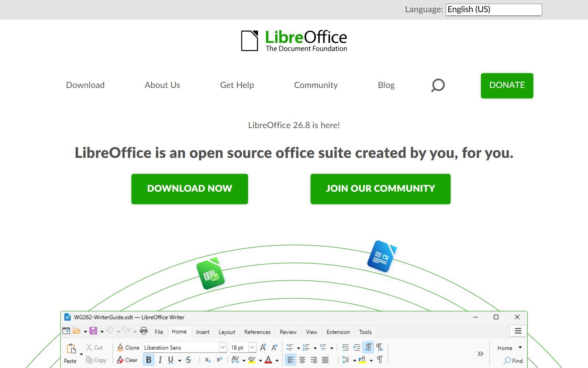Click the Decrease font size icon

[x=275, y=347]
